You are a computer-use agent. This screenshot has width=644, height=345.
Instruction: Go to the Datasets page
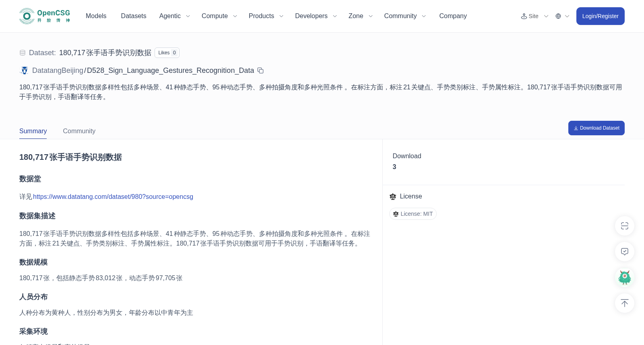134,16
